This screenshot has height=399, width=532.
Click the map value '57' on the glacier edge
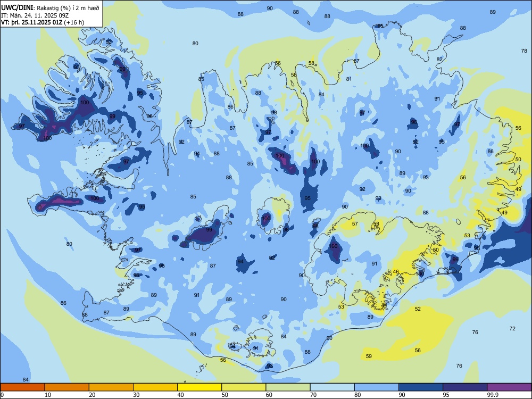tap(355, 224)
